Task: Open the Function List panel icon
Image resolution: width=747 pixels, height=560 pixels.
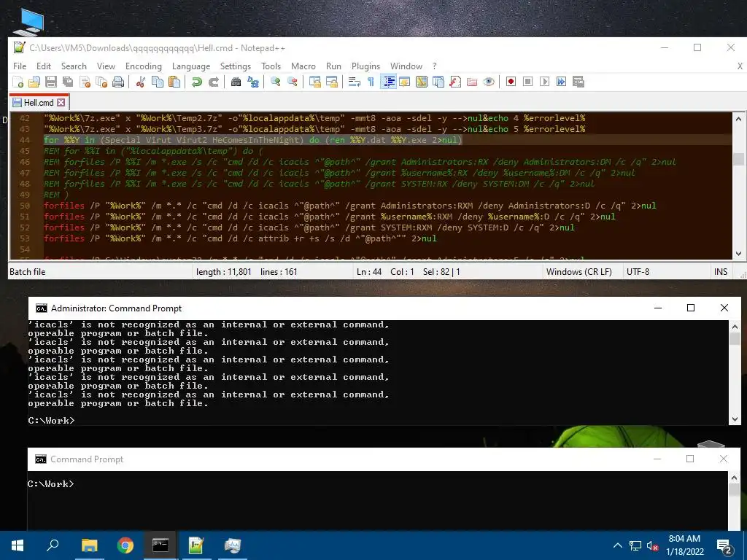Action: point(455,82)
